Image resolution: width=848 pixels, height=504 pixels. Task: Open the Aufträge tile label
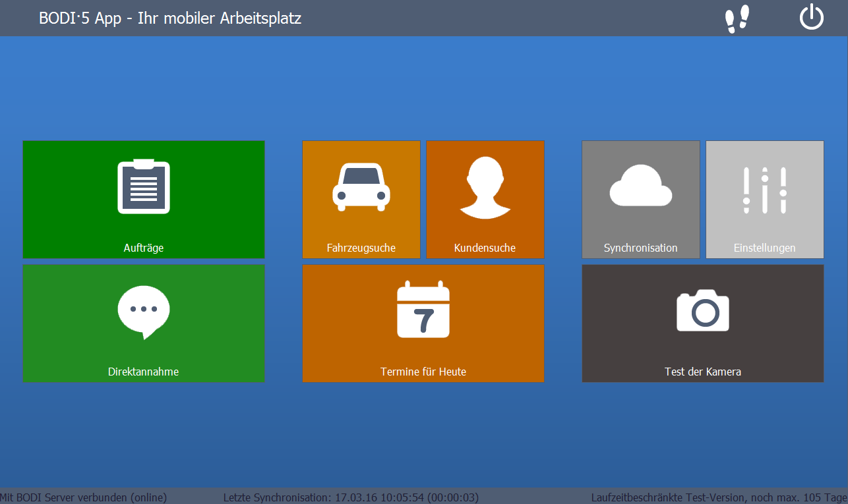click(144, 248)
